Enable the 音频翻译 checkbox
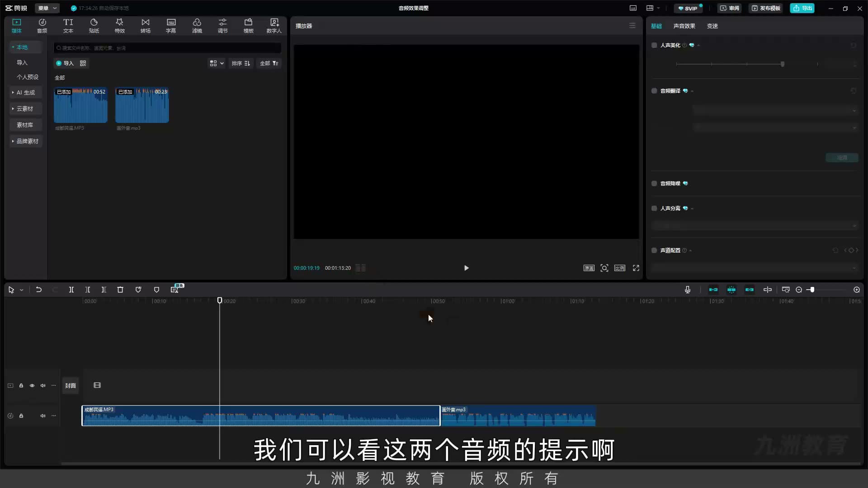The height and width of the screenshot is (488, 868). tap(654, 91)
